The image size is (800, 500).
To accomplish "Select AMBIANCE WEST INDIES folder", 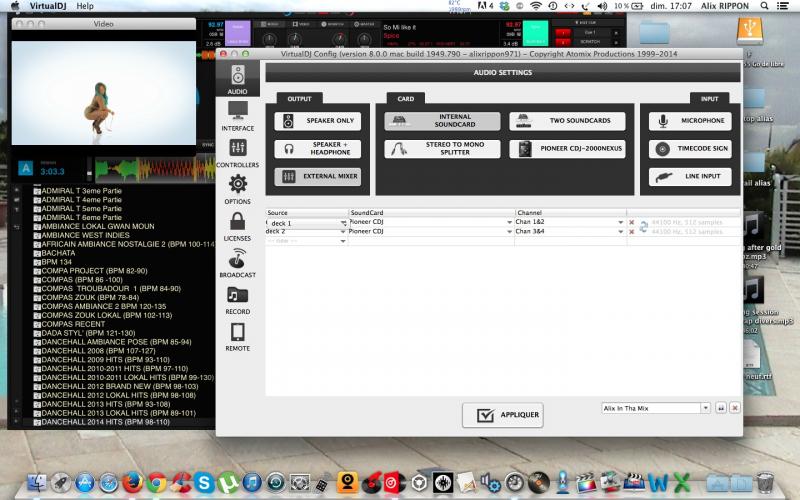I will pos(85,235).
